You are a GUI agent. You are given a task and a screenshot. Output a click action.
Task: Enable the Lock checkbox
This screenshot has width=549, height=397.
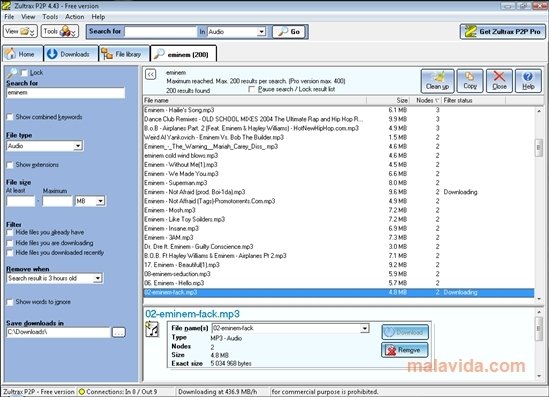[x=24, y=73]
